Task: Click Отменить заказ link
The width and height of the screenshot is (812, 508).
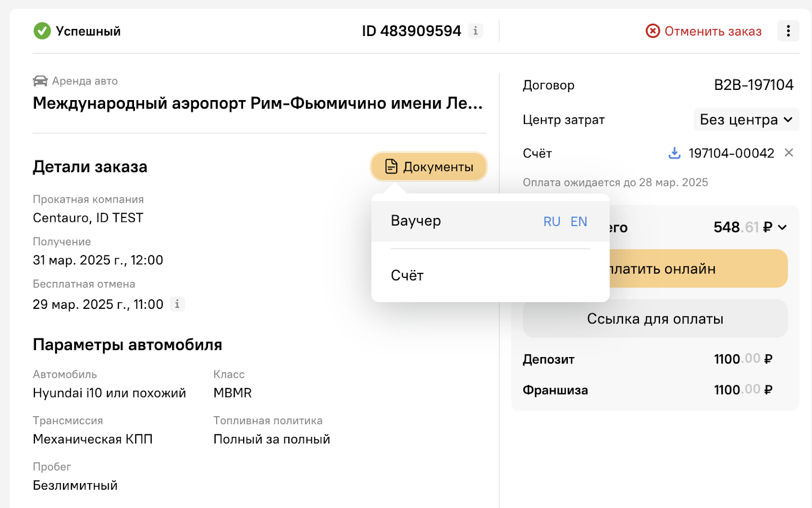Action: click(713, 31)
